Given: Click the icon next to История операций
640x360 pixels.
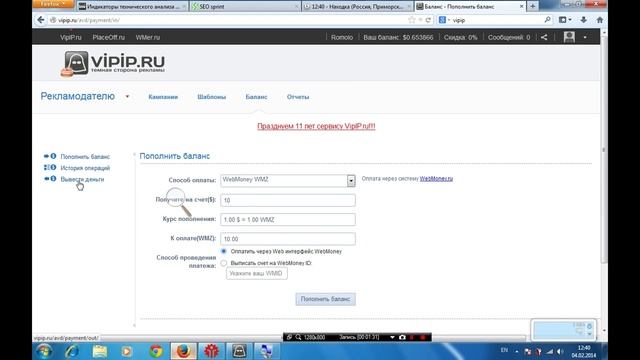Looking at the screenshot, I should click(50, 167).
